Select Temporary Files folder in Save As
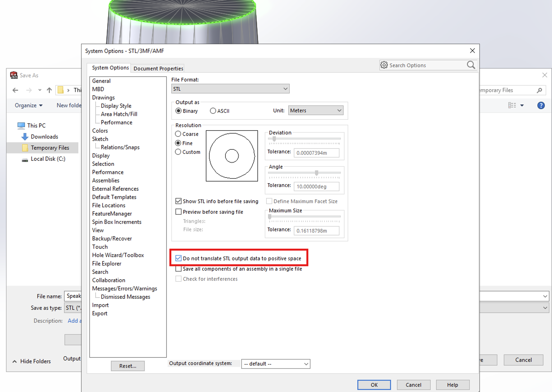Screen dimensions: 552x392 coord(43,148)
